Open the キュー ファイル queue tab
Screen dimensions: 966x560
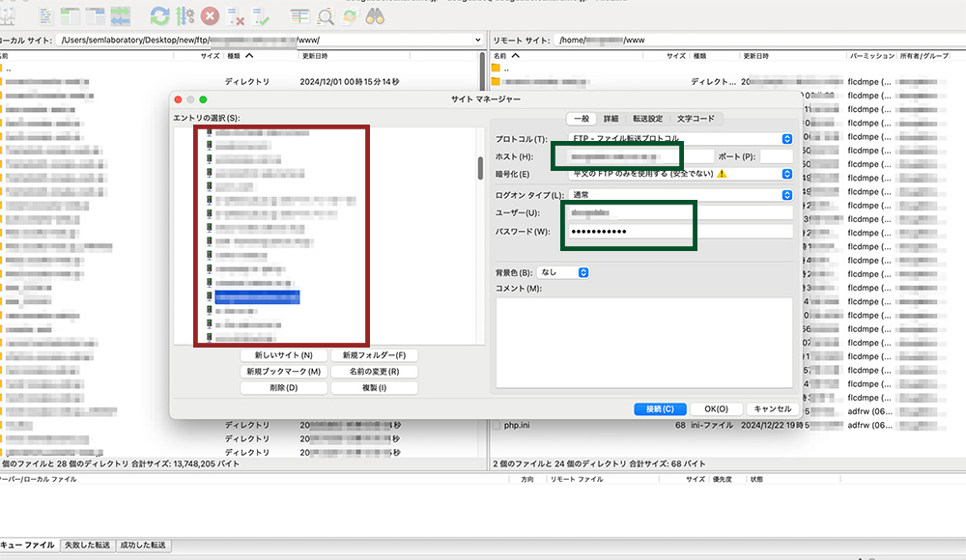tap(28, 546)
